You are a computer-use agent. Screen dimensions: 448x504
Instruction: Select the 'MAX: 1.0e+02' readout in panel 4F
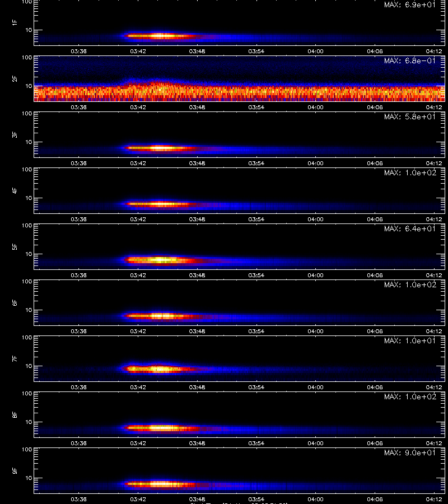tap(410, 173)
